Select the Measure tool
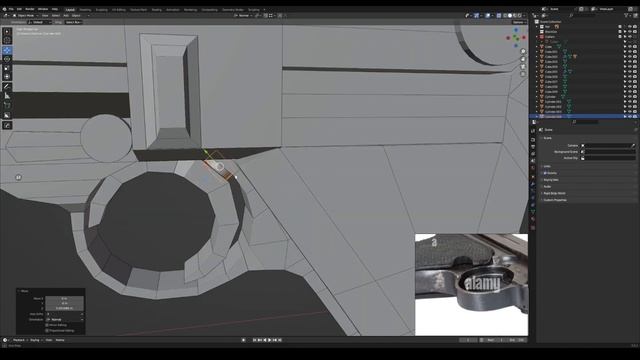Viewport: 640px width, 360px height. (x=7, y=96)
